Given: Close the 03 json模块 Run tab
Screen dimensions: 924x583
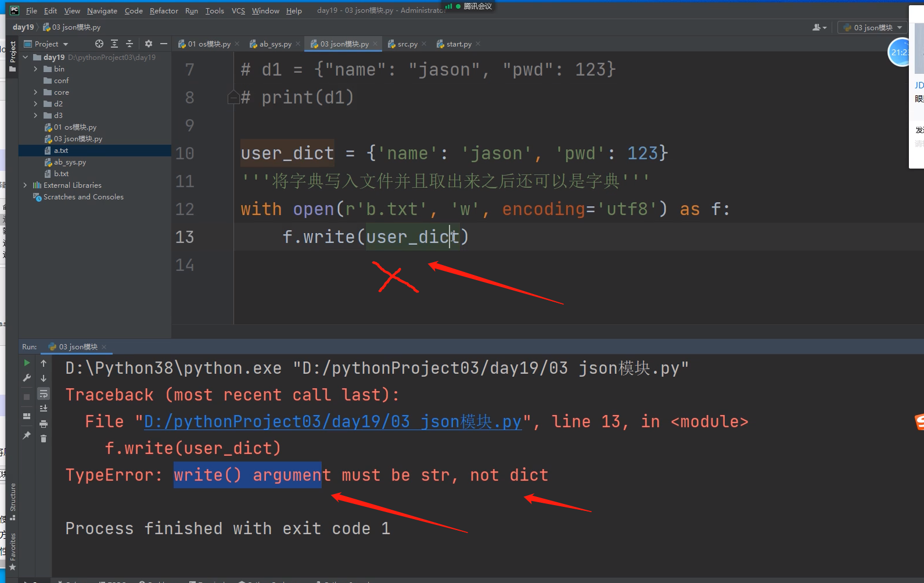Looking at the screenshot, I should tap(104, 347).
